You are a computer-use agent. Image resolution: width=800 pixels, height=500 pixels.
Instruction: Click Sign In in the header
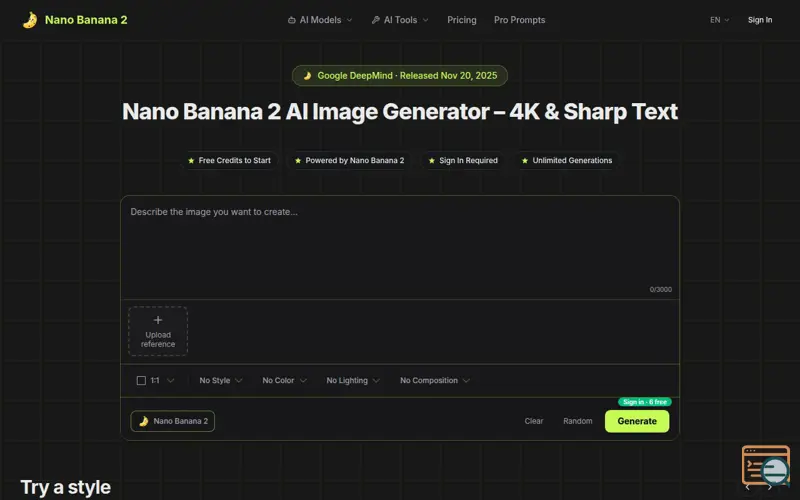pyautogui.click(x=760, y=20)
